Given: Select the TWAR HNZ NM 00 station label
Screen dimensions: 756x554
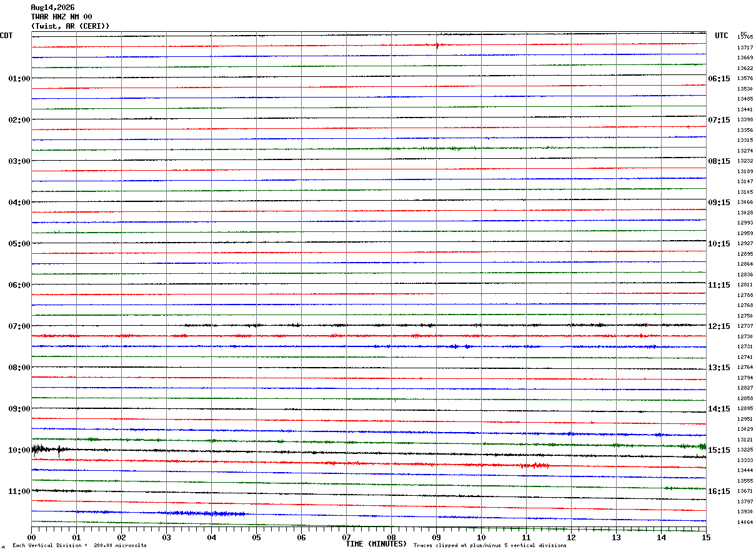Looking at the screenshot, I should pos(61,17).
